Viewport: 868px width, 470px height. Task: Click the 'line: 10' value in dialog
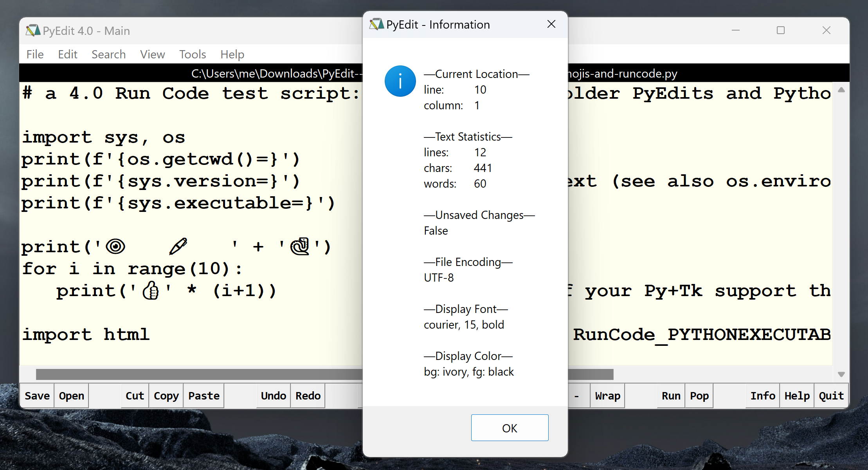[x=455, y=90]
